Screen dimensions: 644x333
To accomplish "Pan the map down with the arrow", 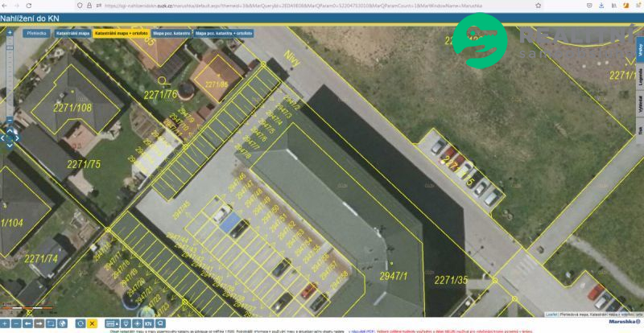I will [x=10, y=146].
